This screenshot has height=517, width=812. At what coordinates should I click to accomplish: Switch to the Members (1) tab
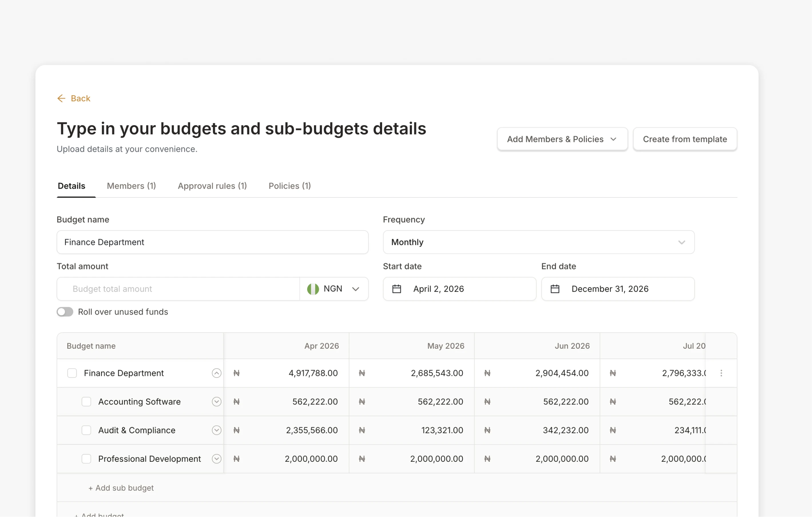[x=131, y=186]
